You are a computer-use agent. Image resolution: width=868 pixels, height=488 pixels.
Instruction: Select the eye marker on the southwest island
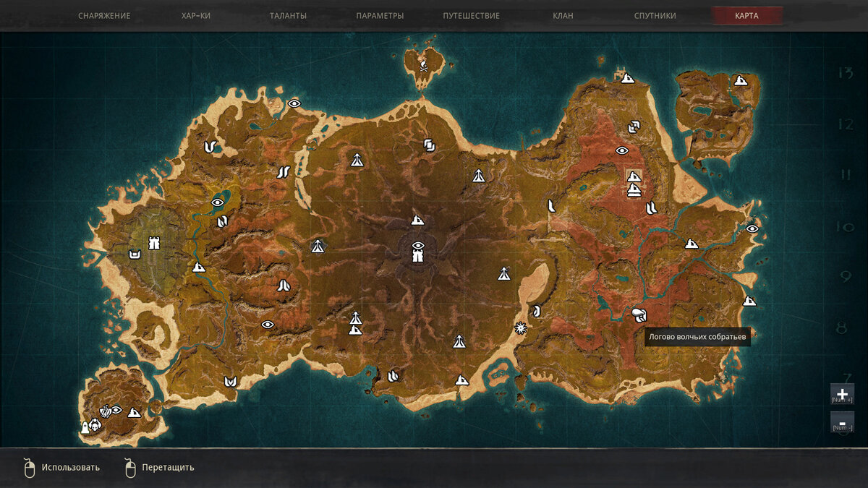click(116, 410)
